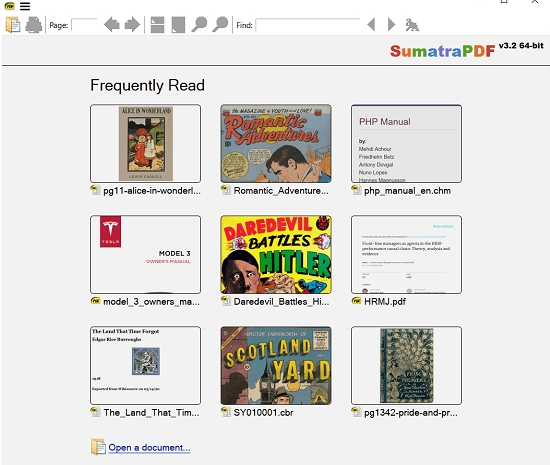Focus the Find text field
Viewport: 550px width, 465px height.
308,25
